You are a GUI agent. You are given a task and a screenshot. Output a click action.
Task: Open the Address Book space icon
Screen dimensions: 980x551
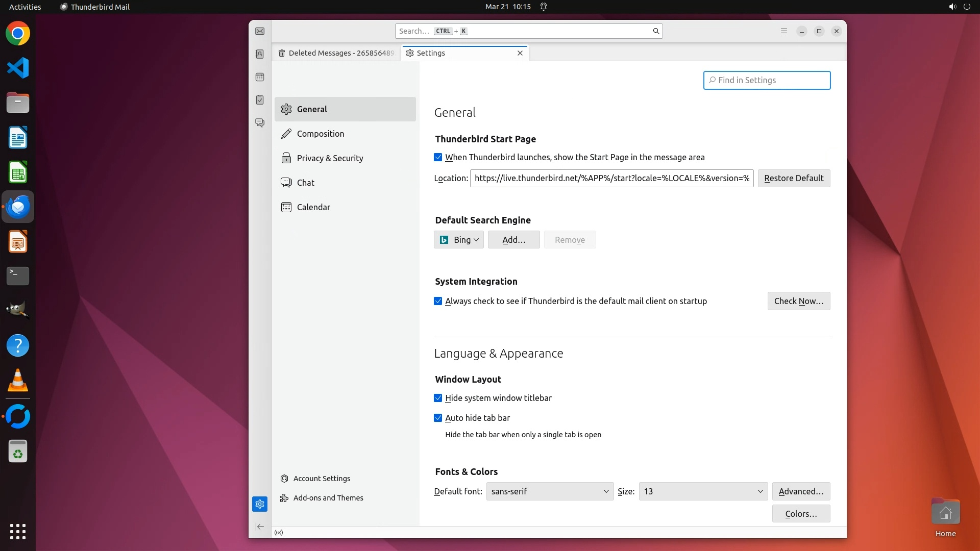(260, 54)
